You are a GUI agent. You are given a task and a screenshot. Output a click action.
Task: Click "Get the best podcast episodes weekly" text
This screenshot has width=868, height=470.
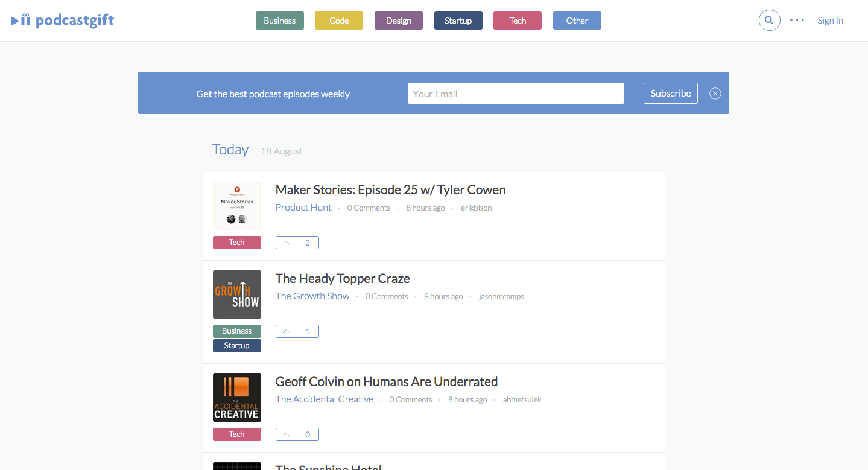(273, 94)
